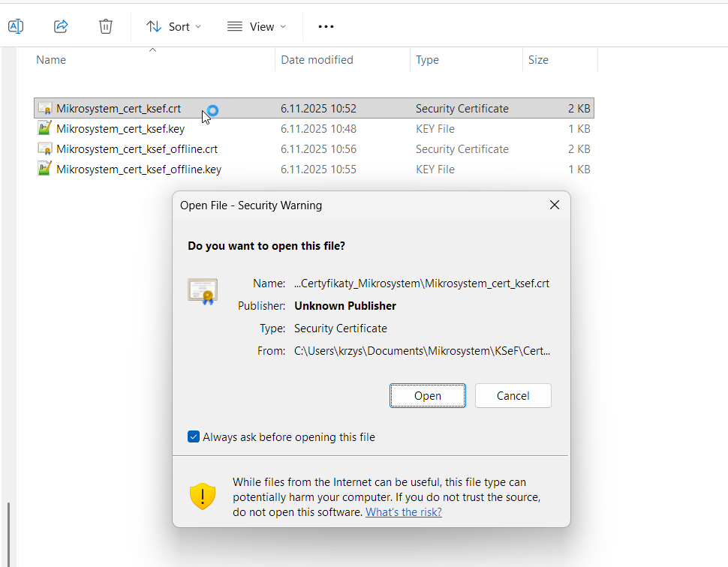
Task: Select the Mikrosystem_cert_ksef_offline.key file name
Action: coord(139,169)
